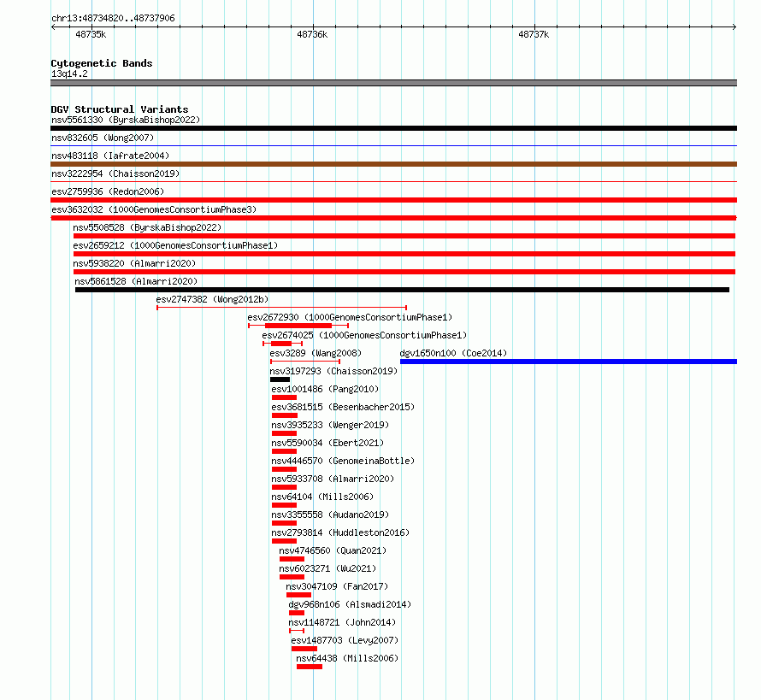The width and height of the screenshot is (761, 700).
Task: Click nsv6023271 (Wu2021) label
Action: 327,568
